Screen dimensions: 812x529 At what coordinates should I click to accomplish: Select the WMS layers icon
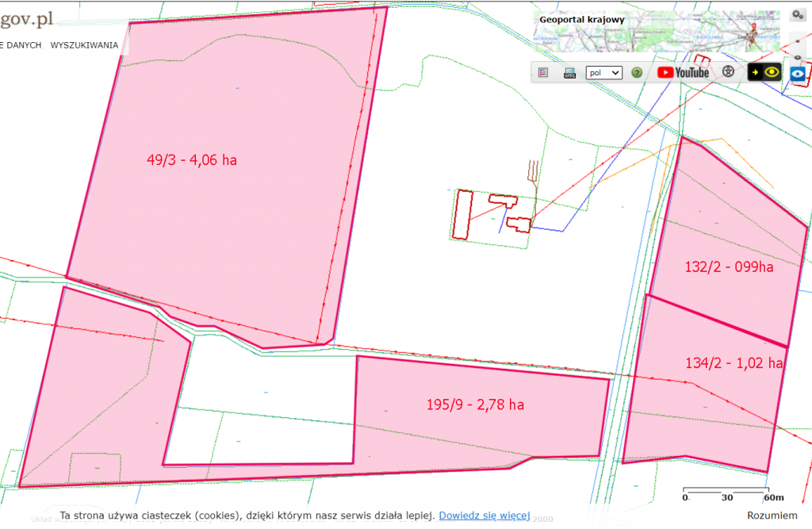click(569, 72)
